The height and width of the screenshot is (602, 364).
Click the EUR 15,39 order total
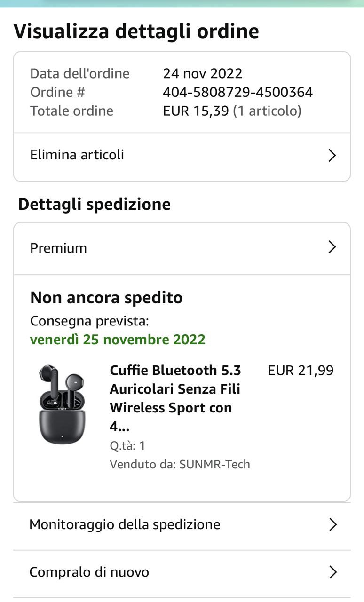(196, 111)
